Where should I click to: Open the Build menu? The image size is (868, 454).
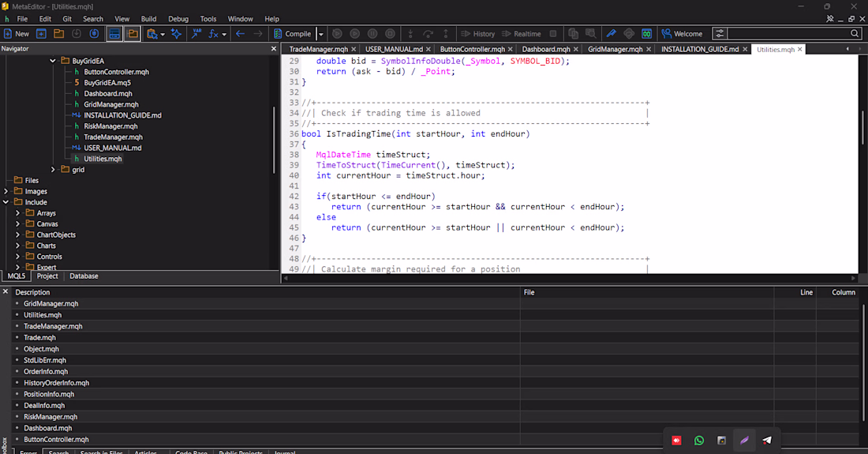click(148, 19)
